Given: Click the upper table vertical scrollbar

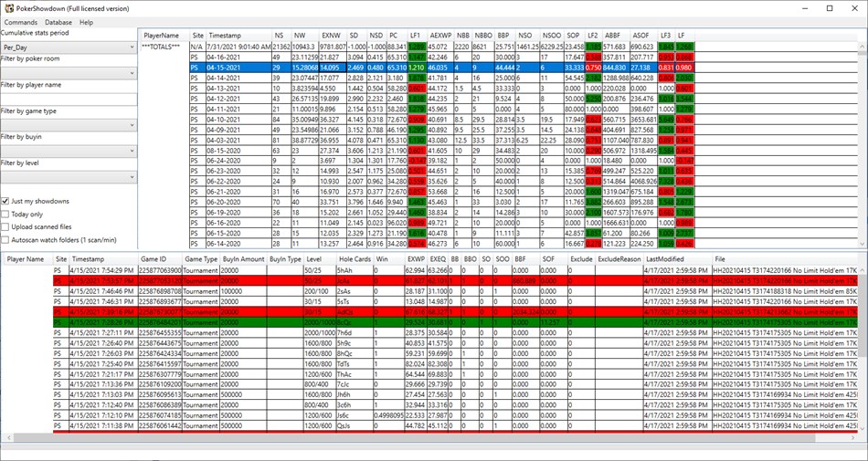Looking at the screenshot, I should click(x=863, y=145).
